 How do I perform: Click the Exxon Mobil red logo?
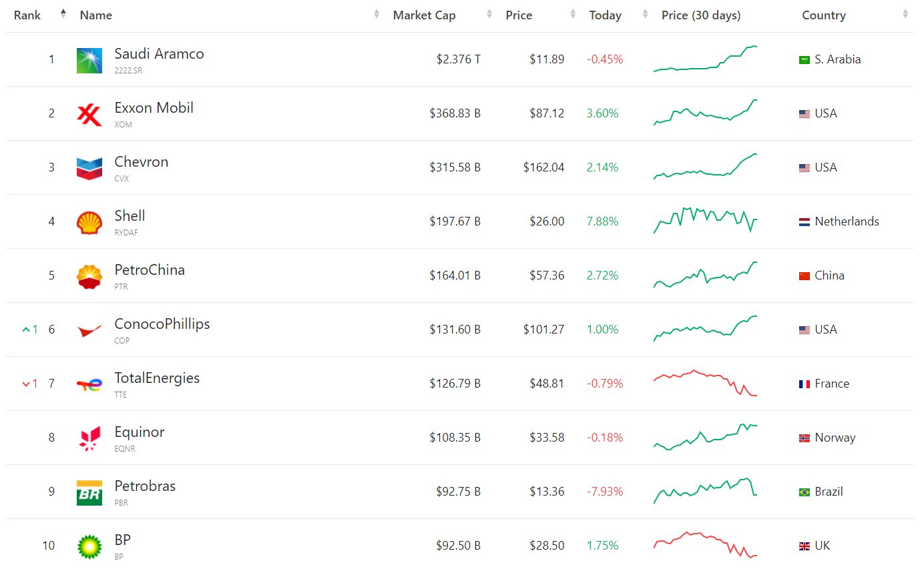click(89, 114)
